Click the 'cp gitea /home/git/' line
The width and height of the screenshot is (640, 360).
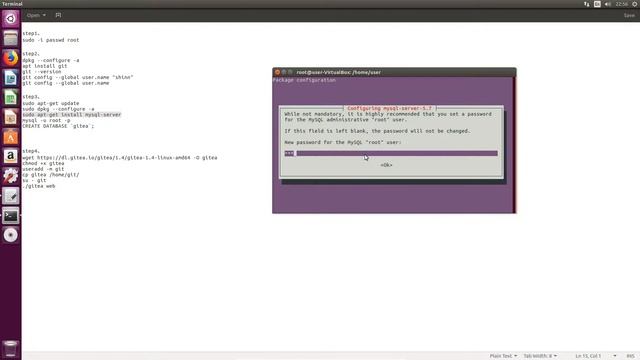(51, 175)
